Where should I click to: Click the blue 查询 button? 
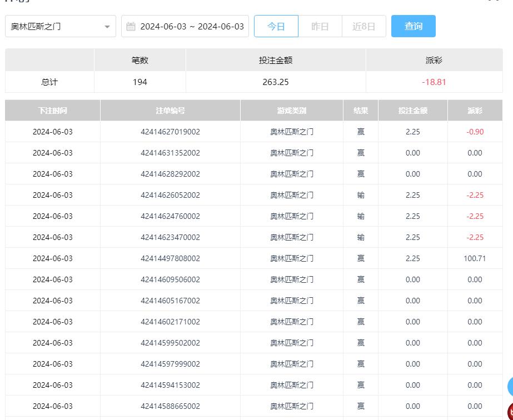point(413,27)
